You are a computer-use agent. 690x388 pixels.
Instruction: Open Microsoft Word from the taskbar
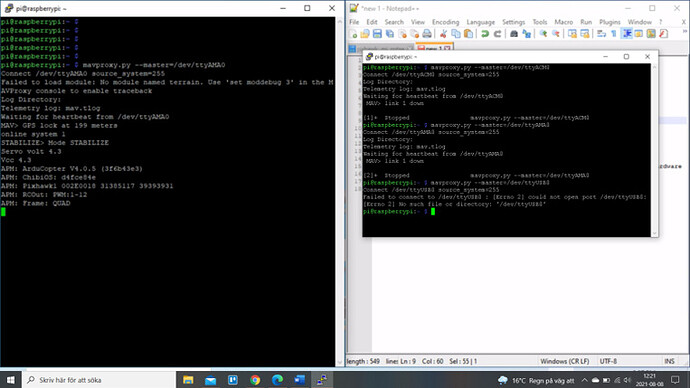tap(300, 380)
